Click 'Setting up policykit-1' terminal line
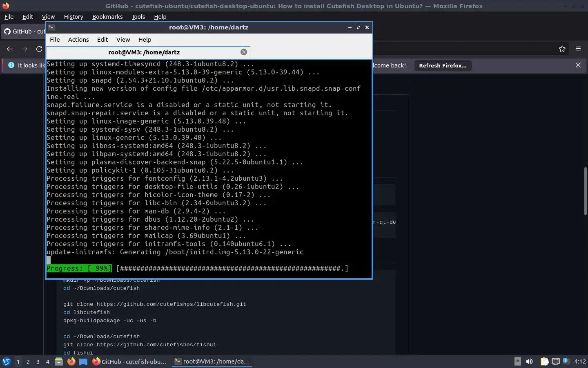 click(140, 170)
